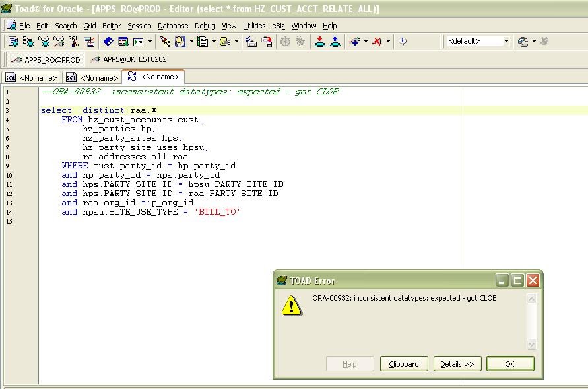Click the greyed-out stopwatch icon
The height and width of the screenshot is (389, 588).
click(285, 41)
